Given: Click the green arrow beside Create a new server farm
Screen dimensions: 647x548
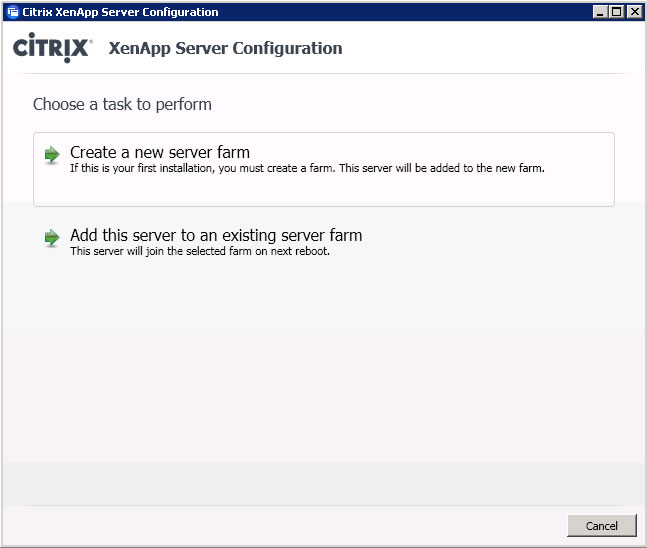Looking at the screenshot, I should pos(52,155).
